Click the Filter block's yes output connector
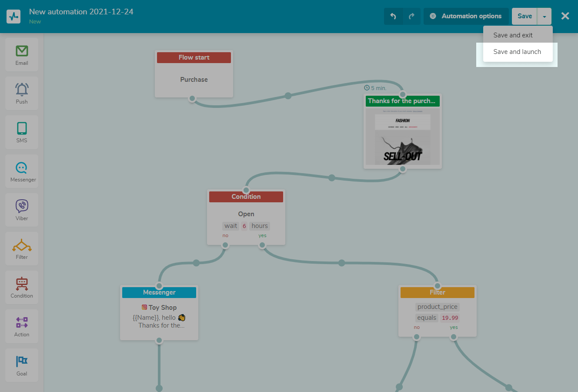Viewport: 578px width, 392px height. click(454, 337)
